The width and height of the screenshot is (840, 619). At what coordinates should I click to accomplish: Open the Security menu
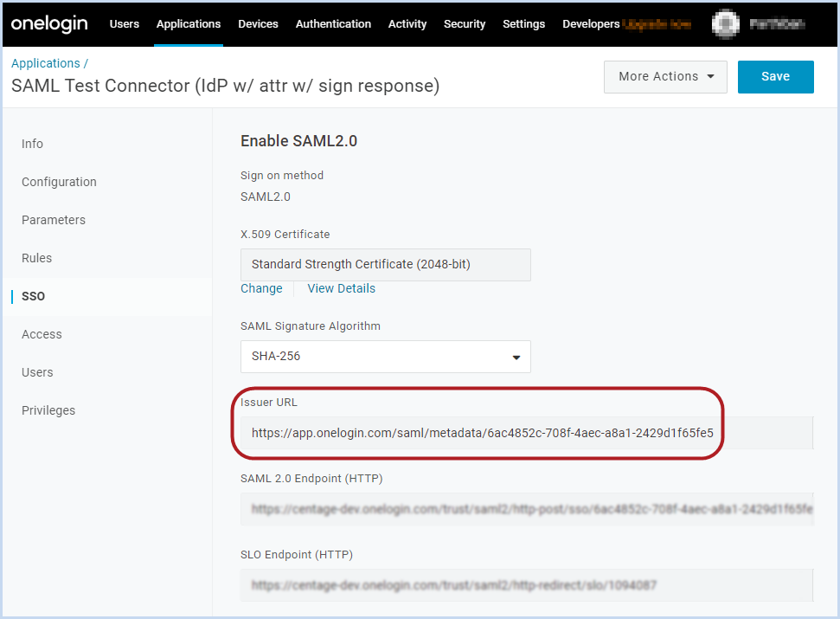(x=465, y=24)
